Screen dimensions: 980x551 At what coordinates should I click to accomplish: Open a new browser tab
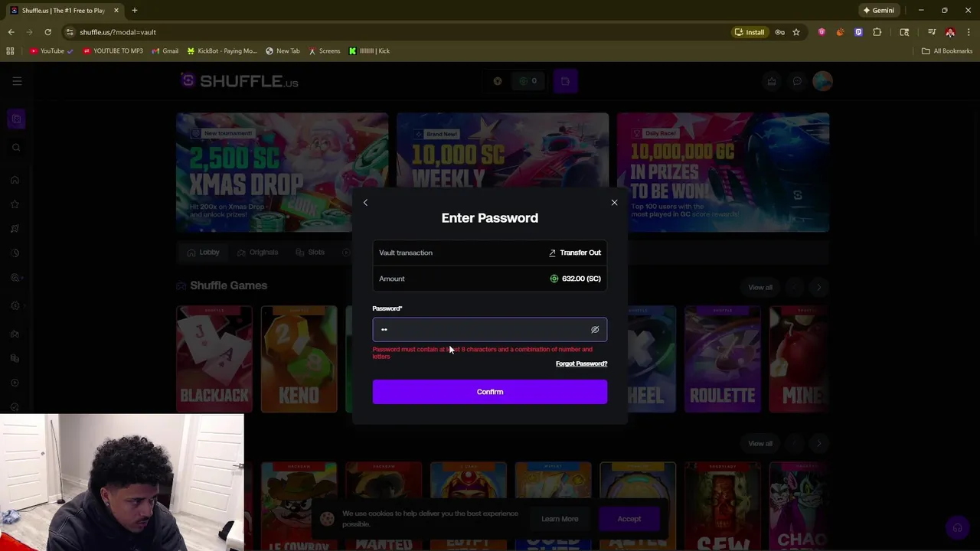(134, 11)
